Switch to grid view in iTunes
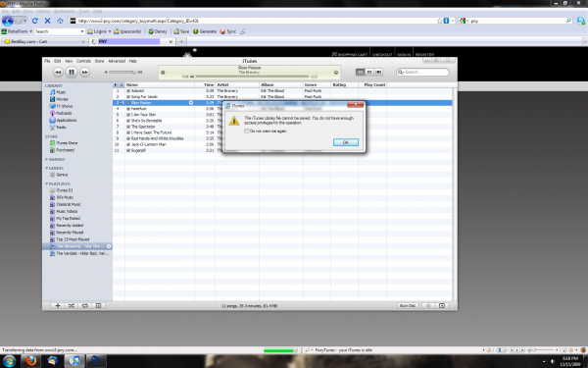The image size is (588, 368). pos(369,72)
